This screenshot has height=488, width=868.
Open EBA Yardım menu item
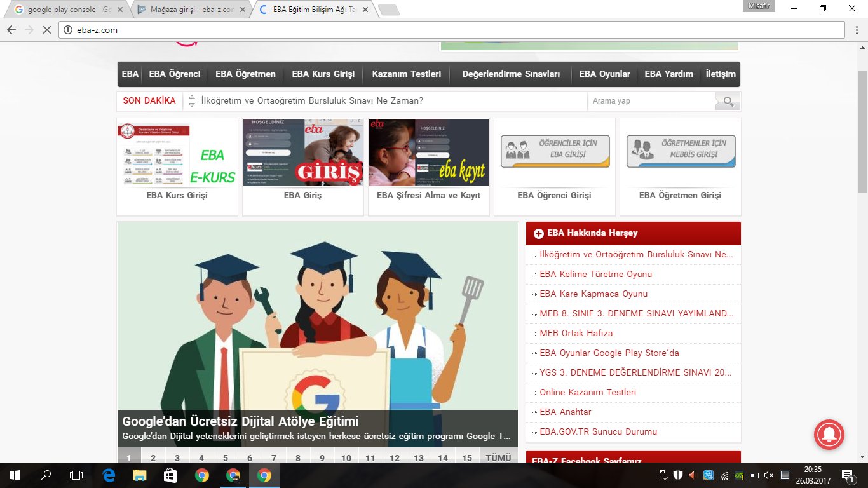[669, 74]
